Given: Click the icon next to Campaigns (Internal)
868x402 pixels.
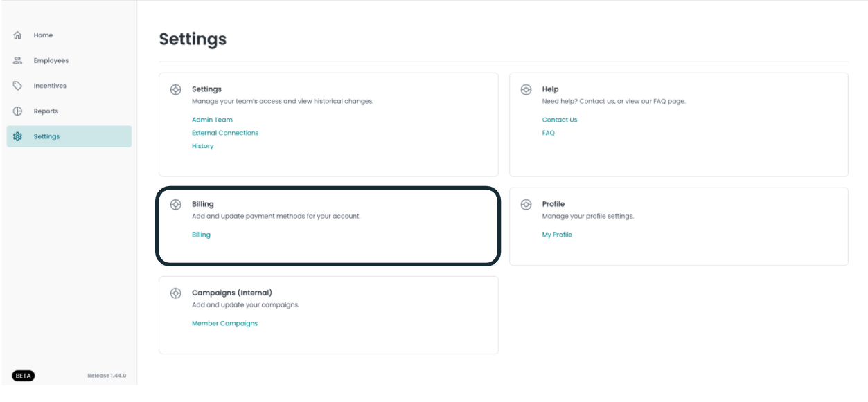Looking at the screenshot, I should 176,293.
